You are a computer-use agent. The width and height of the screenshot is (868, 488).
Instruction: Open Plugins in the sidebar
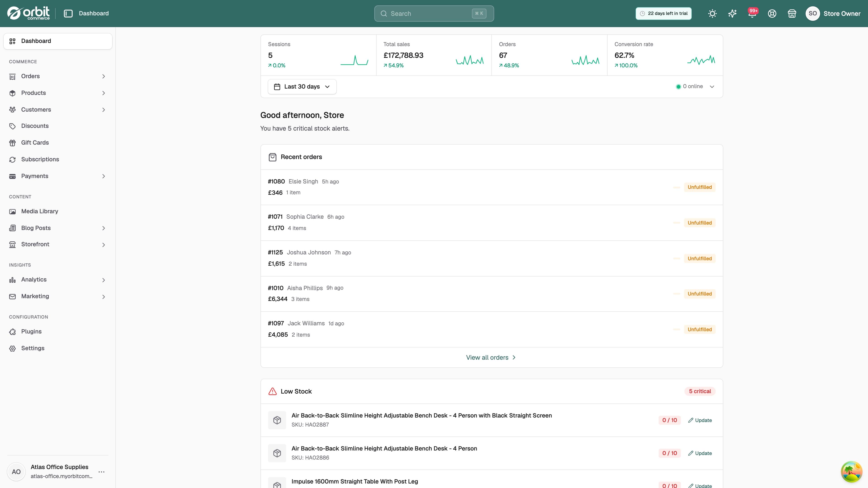[x=58, y=332]
